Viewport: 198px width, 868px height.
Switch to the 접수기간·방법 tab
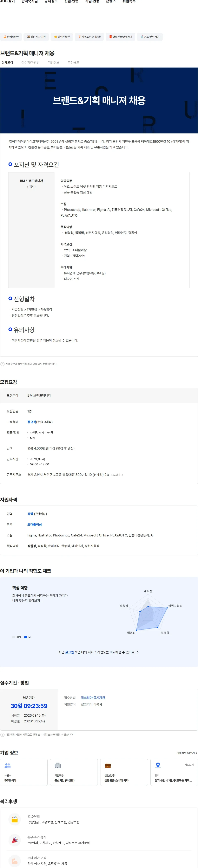(30, 63)
